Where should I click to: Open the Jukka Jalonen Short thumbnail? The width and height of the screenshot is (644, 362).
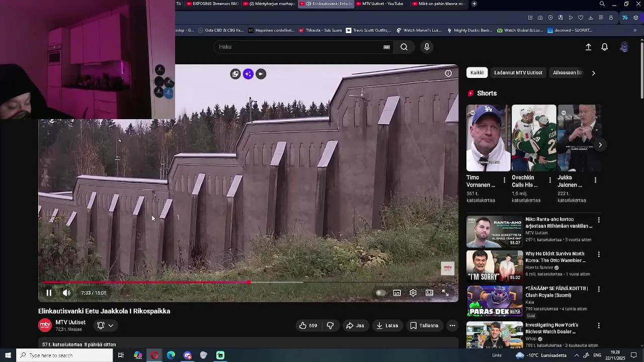pos(579,138)
